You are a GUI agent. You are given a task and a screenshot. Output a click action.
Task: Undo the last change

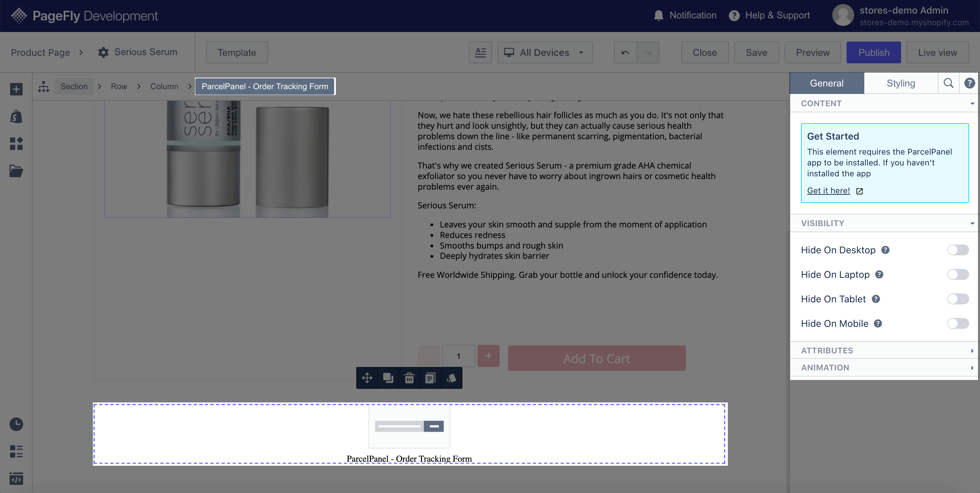[625, 52]
